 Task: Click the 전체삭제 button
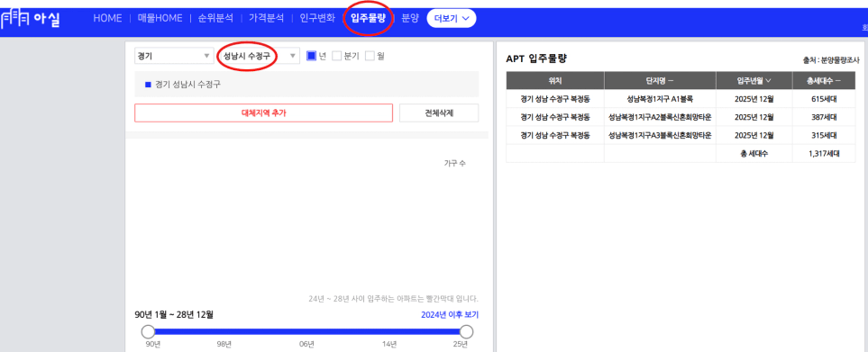pos(439,113)
